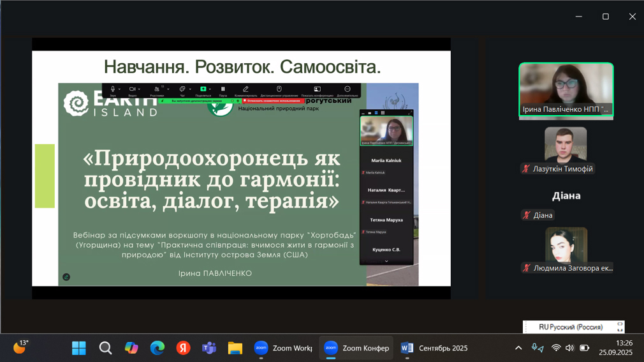Open the Дополнительно more options icon
Image resolution: width=644 pixels, height=362 pixels.
(348, 90)
